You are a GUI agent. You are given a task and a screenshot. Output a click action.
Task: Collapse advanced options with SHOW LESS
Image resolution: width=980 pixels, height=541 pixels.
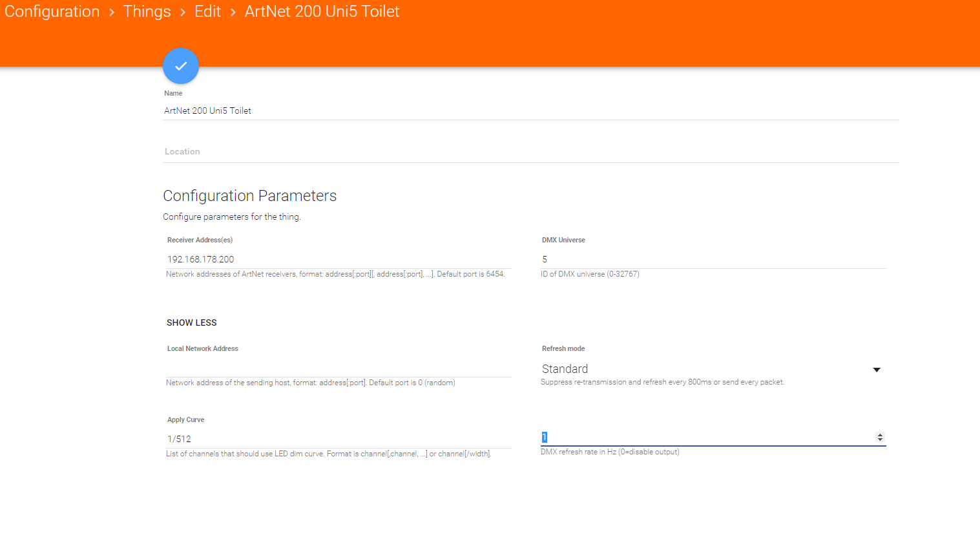click(192, 323)
